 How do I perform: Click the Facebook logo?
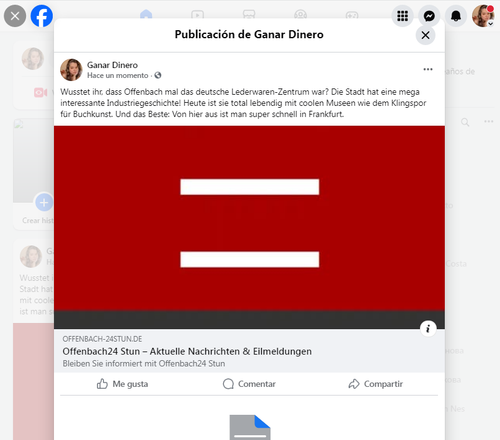[x=42, y=16]
